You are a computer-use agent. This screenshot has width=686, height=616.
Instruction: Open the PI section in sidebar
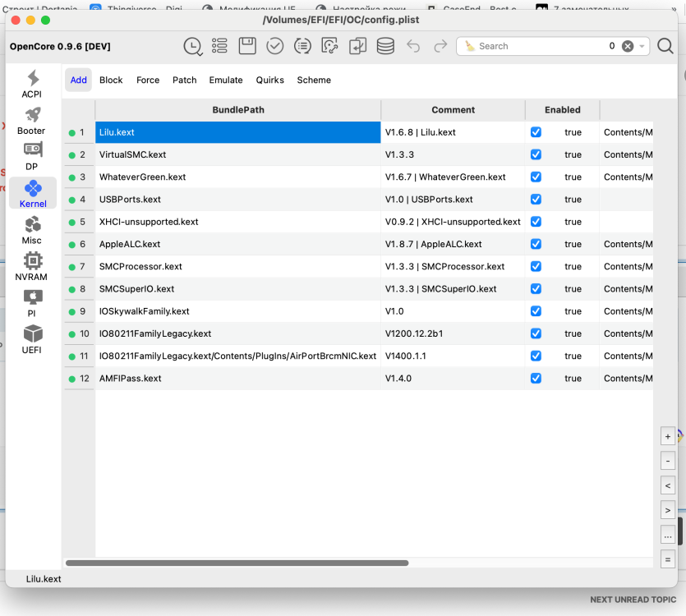32,304
